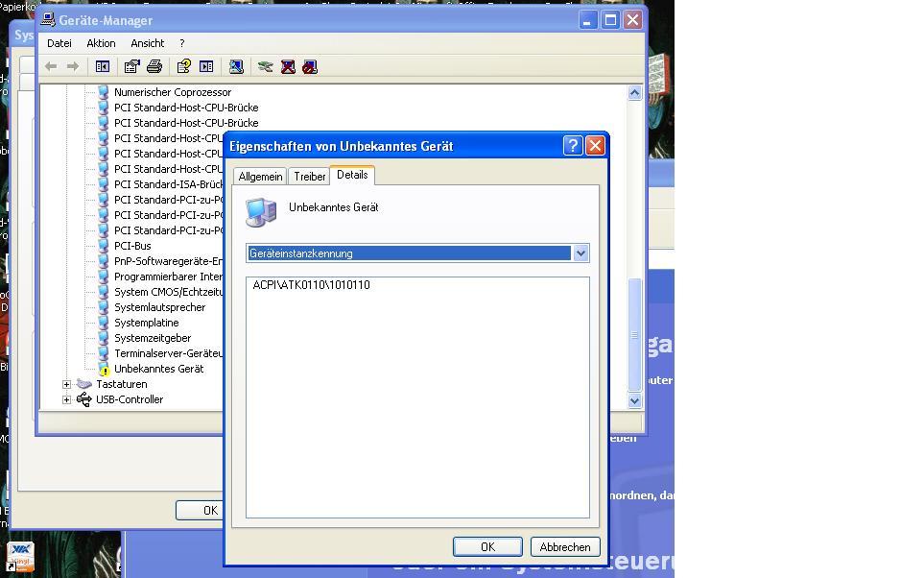
Task: Click the dialog's question mark help button
Action: click(x=572, y=146)
